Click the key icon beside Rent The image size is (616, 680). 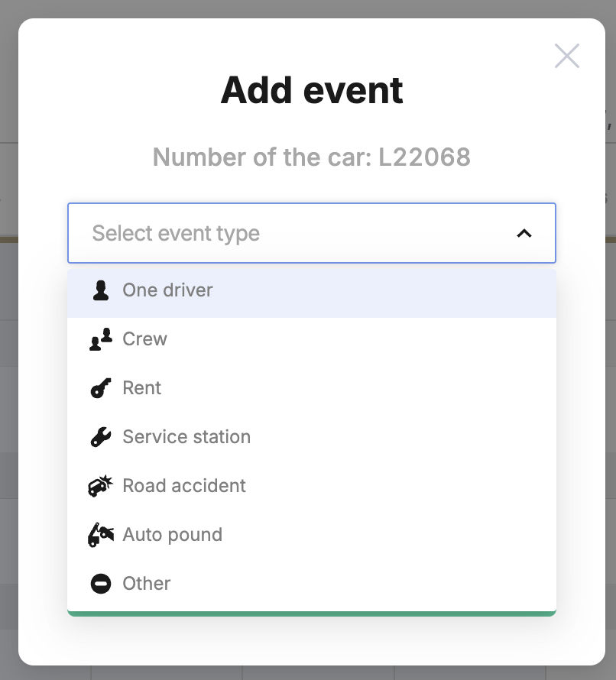click(101, 387)
